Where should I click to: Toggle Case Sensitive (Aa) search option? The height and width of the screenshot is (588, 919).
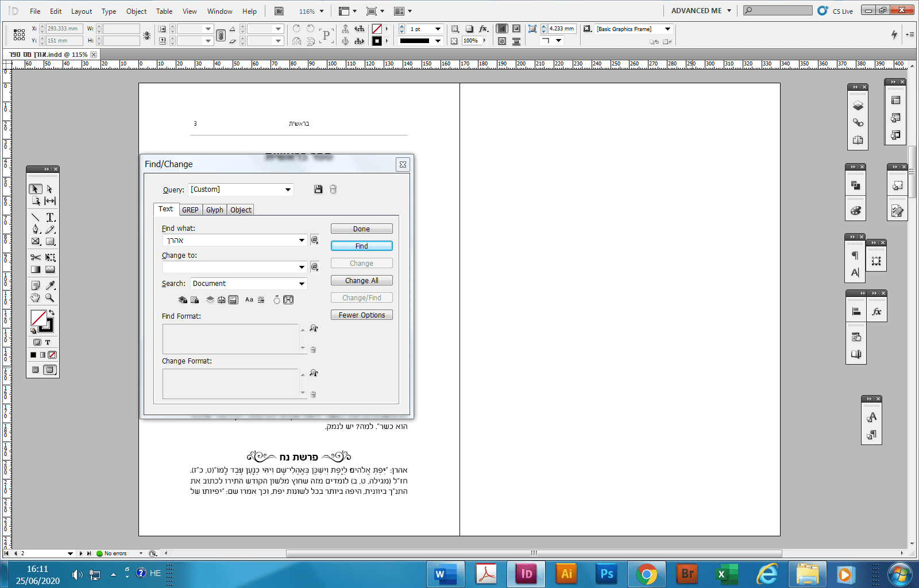(x=249, y=300)
